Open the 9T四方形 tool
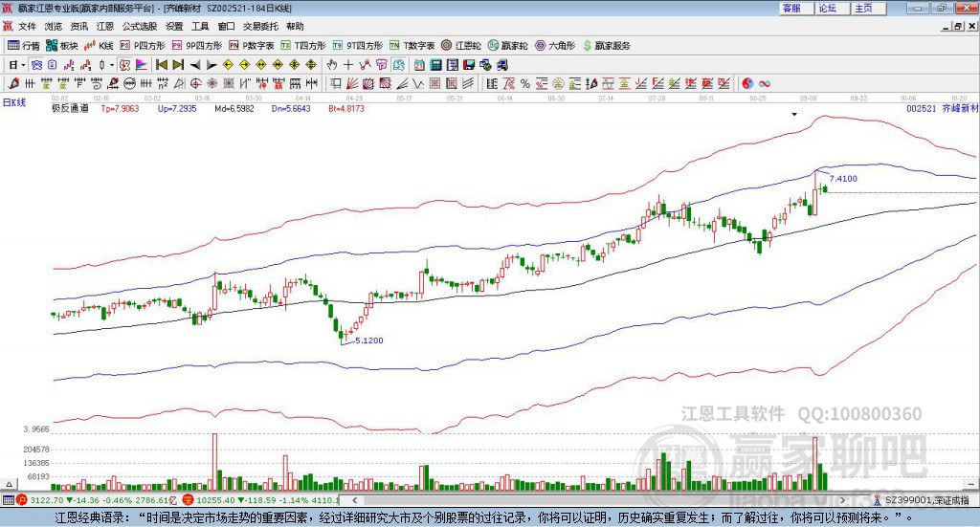The width and height of the screenshot is (980, 527). click(358, 46)
